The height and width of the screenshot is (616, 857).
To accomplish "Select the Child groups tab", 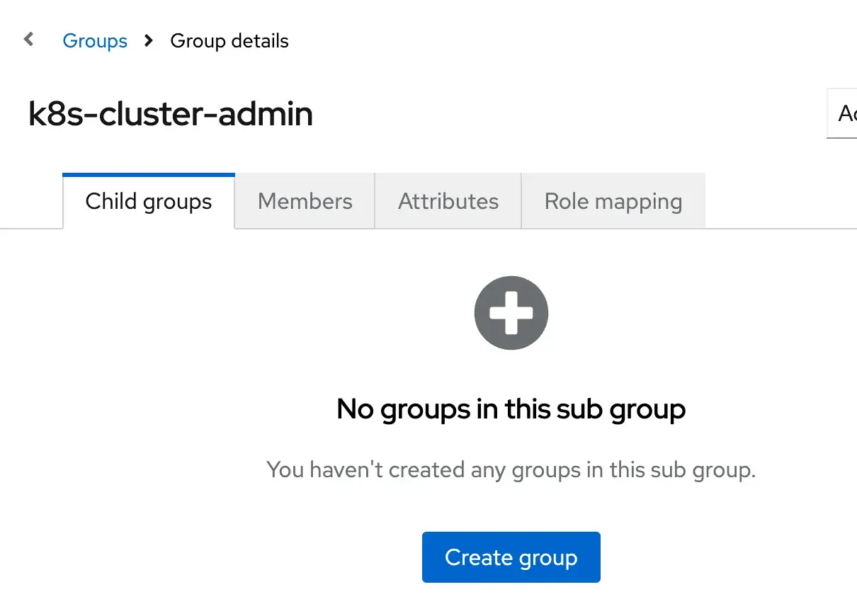I will click(149, 201).
